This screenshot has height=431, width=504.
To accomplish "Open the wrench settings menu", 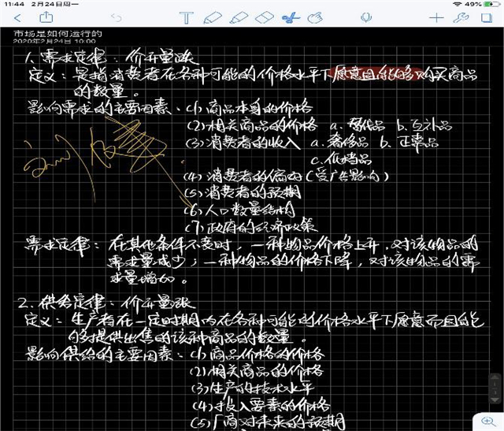I will (461, 17).
